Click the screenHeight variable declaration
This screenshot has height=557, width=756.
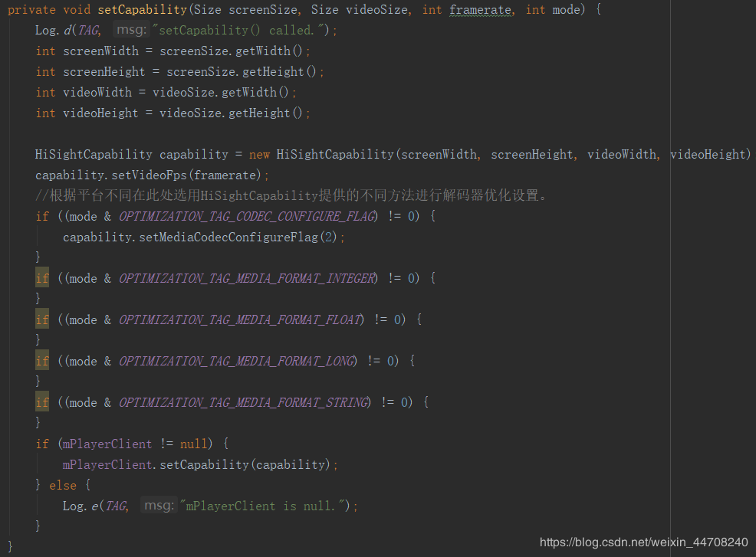(x=104, y=72)
